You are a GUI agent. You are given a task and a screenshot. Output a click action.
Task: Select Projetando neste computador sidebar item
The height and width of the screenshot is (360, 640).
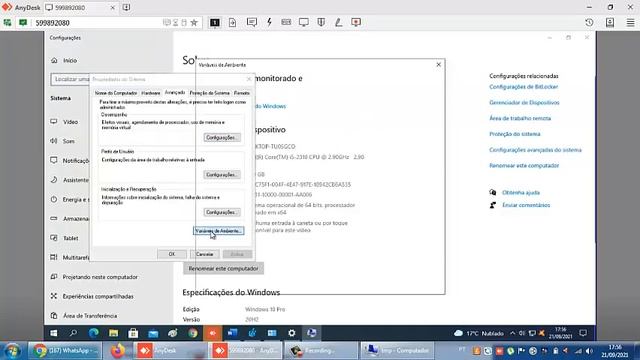coord(100,277)
